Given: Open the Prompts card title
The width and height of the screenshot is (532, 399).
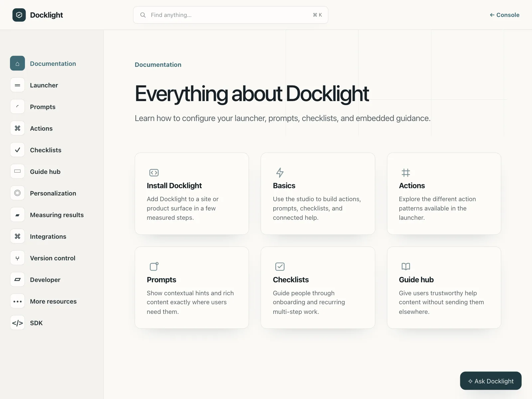Looking at the screenshot, I should click(161, 280).
